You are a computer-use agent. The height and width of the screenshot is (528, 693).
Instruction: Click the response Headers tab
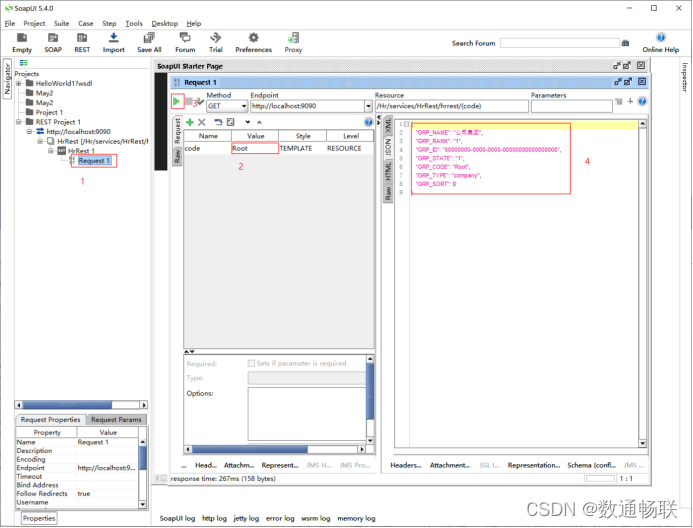(406, 465)
